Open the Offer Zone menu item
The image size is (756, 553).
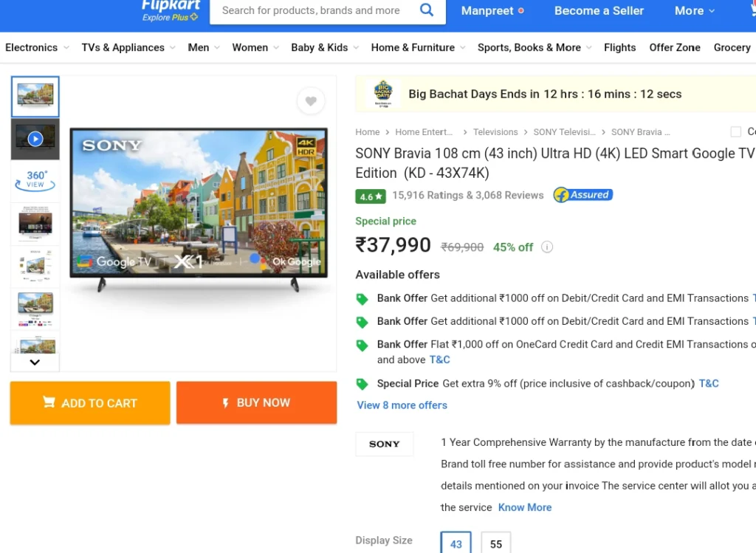click(x=675, y=47)
